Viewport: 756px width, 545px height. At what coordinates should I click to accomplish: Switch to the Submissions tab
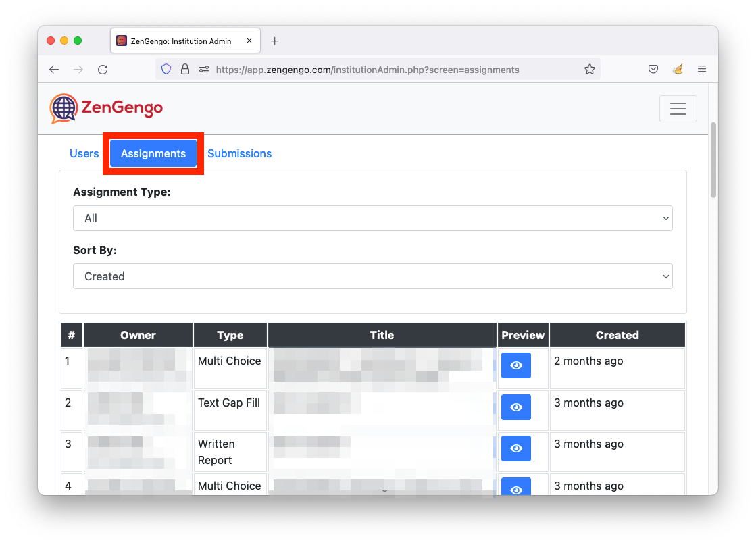click(x=240, y=154)
